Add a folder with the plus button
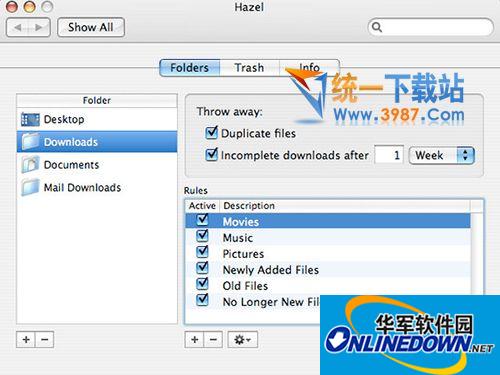The image size is (500, 375). pos(26,340)
